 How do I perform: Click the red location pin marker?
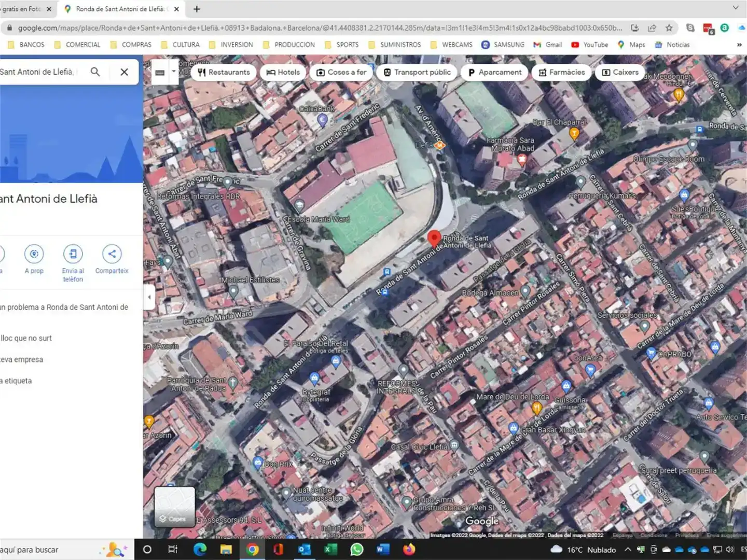coord(434,239)
